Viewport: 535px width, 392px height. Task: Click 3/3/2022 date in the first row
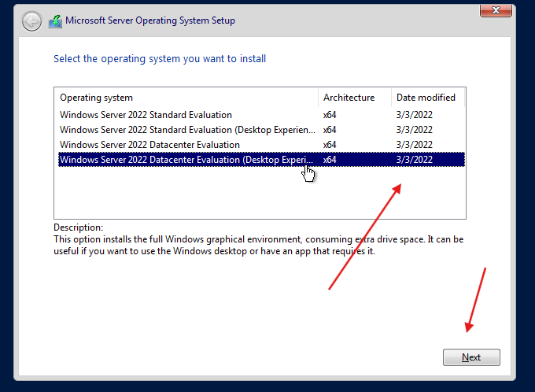[x=414, y=115]
